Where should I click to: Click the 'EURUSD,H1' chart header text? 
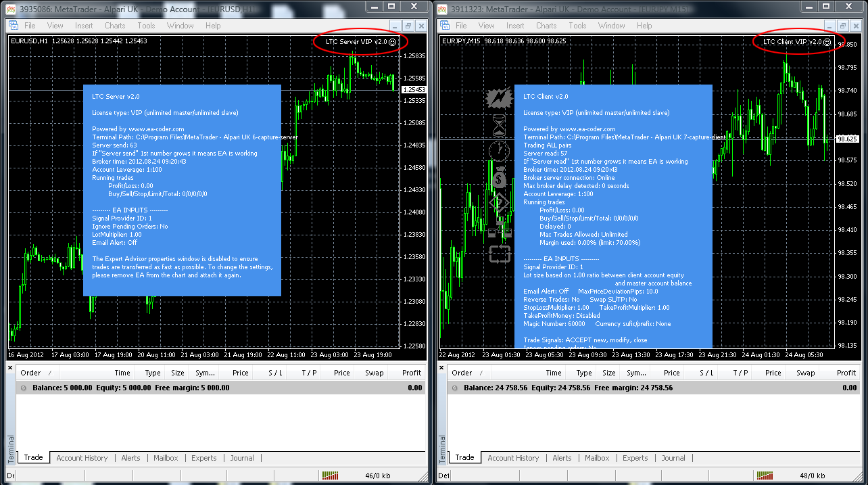click(29, 41)
